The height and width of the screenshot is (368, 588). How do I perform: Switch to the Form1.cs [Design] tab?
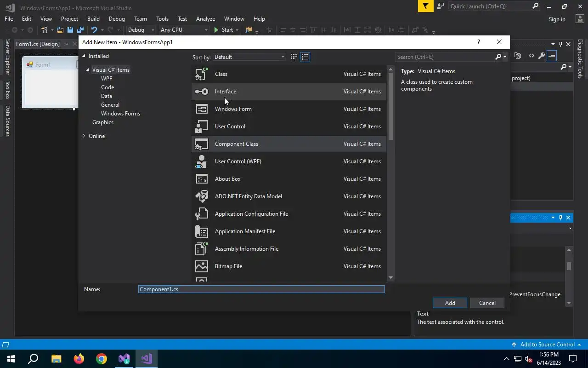[x=38, y=44]
